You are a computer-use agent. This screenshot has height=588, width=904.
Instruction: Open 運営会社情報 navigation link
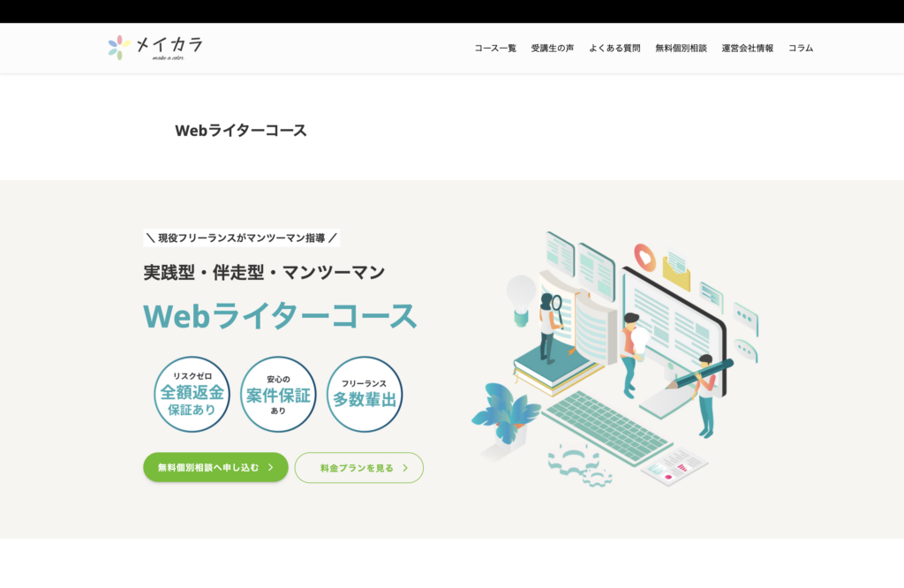pyautogui.click(x=747, y=49)
